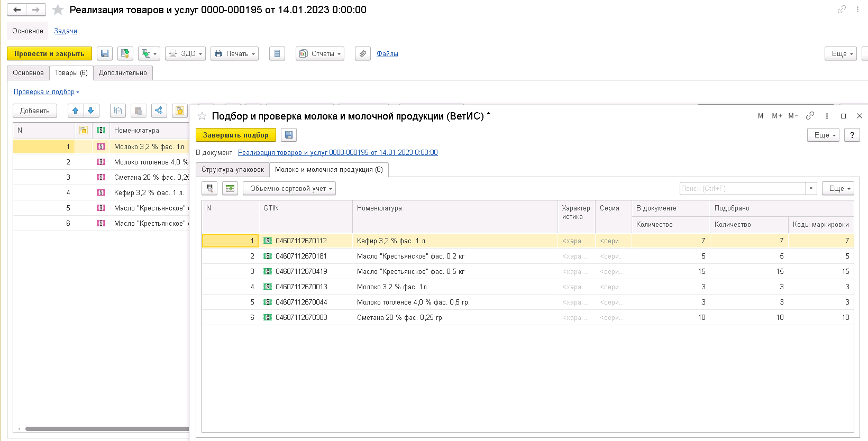Move row down with blue arrow
The height and width of the screenshot is (441, 868).
[x=91, y=111]
